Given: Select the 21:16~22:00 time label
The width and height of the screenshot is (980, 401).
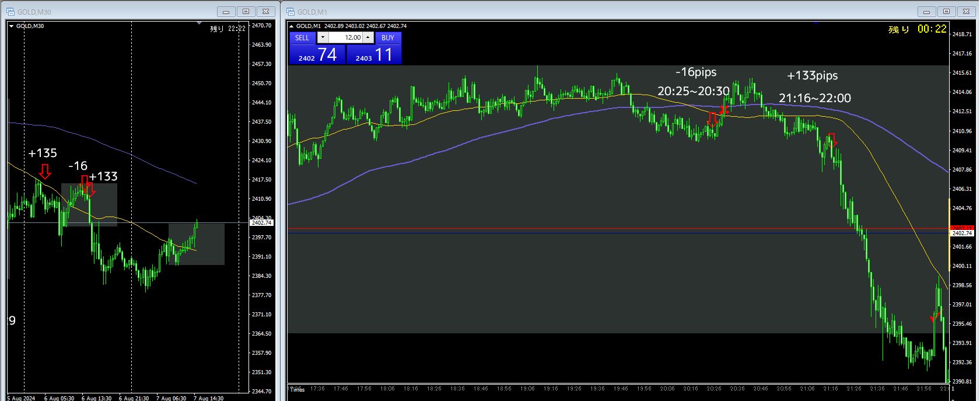Looking at the screenshot, I should [x=815, y=98].
